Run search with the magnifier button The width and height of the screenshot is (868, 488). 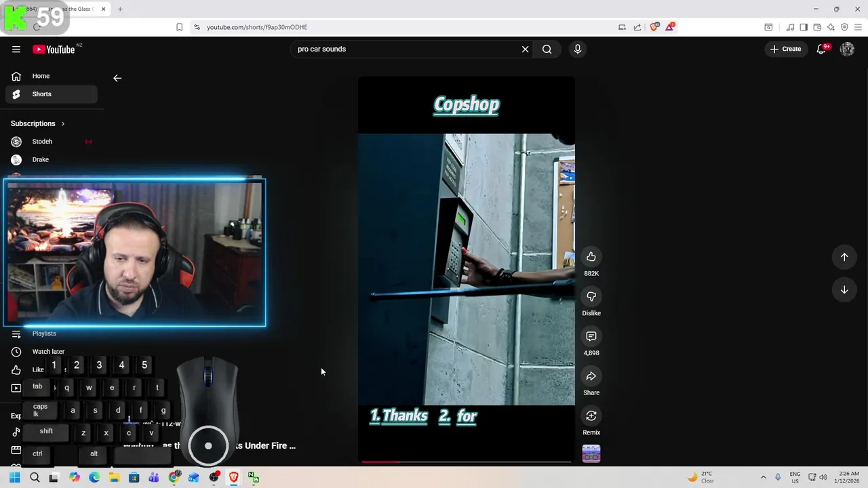click(547, 49)
